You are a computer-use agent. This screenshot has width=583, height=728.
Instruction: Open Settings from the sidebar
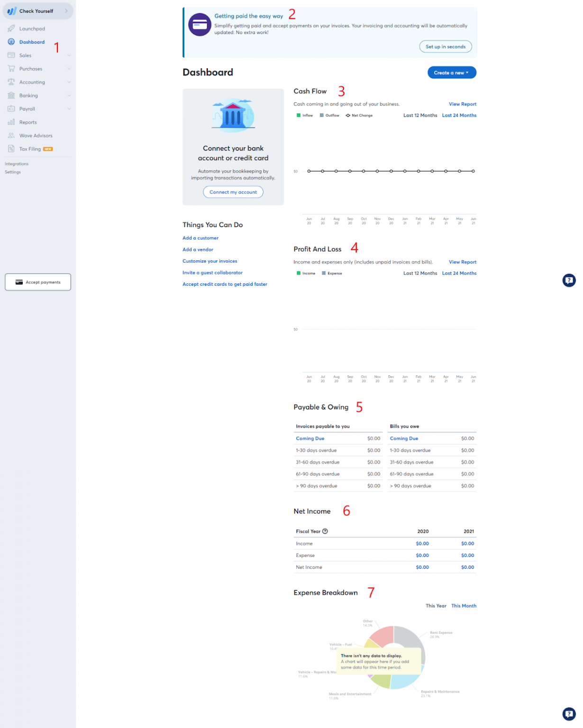click(x=13, y=172)
